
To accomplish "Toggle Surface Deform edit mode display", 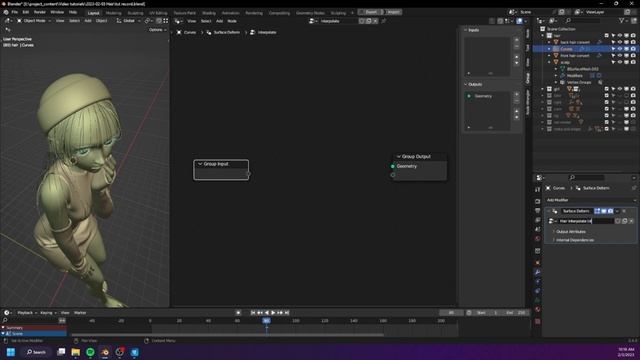I will point(597,211).
